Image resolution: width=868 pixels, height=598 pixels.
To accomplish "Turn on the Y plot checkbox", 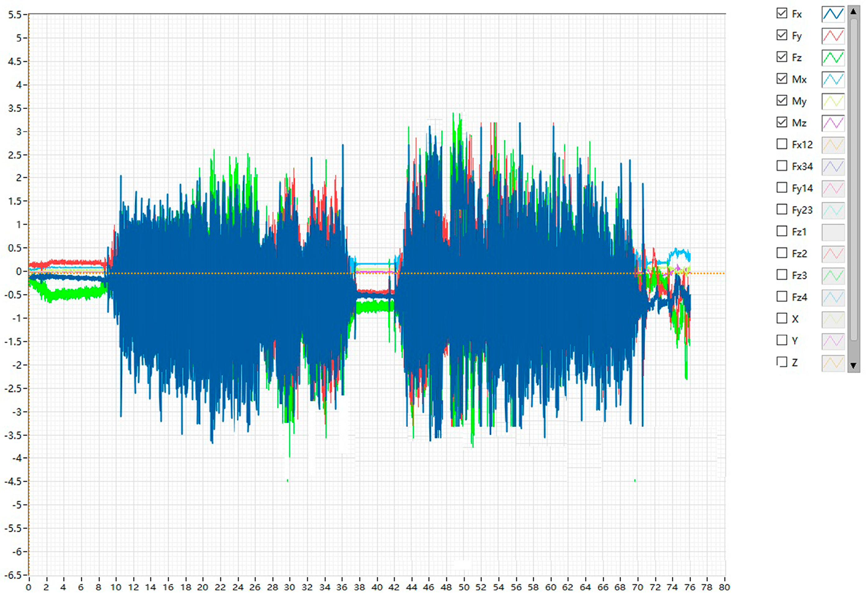I will point(782,340).
